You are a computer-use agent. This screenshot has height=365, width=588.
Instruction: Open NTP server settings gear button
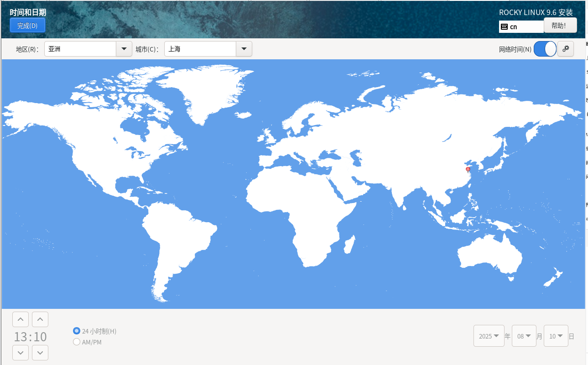click(x=566, y=49)
